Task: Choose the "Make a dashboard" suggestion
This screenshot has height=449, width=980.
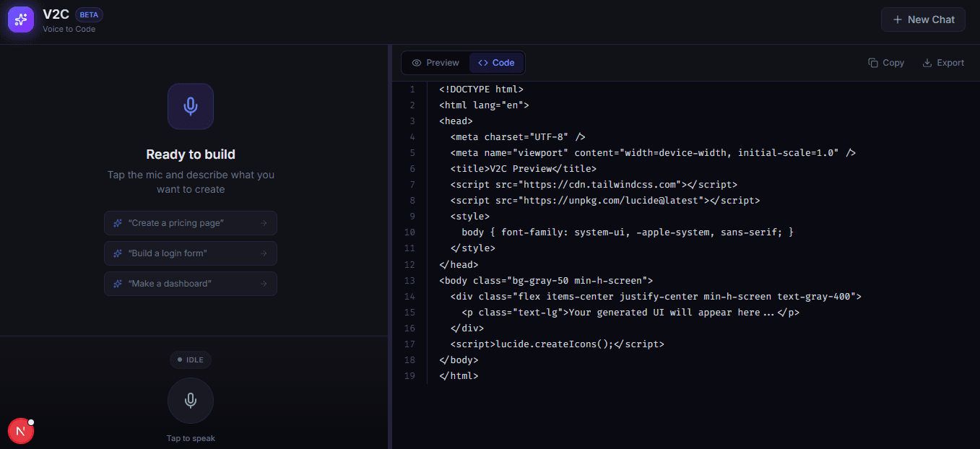Action: [x=191, y=284]
